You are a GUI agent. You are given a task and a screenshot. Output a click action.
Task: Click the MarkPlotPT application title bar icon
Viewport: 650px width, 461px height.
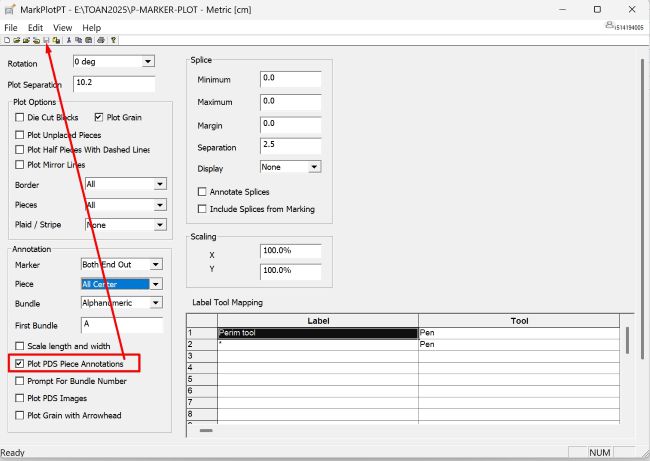10,9
